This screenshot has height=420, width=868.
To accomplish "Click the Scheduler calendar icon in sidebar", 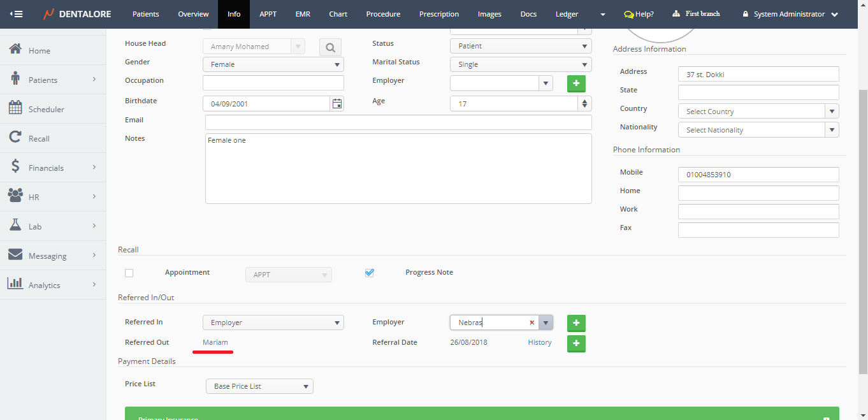I will click(x=15, y=109).
